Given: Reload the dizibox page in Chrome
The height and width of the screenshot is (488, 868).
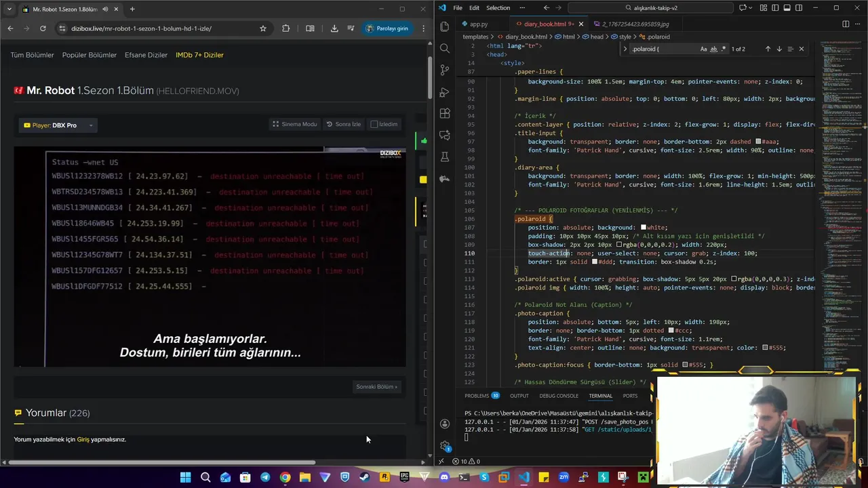Looking at the screenshot, I should (43, 28).
